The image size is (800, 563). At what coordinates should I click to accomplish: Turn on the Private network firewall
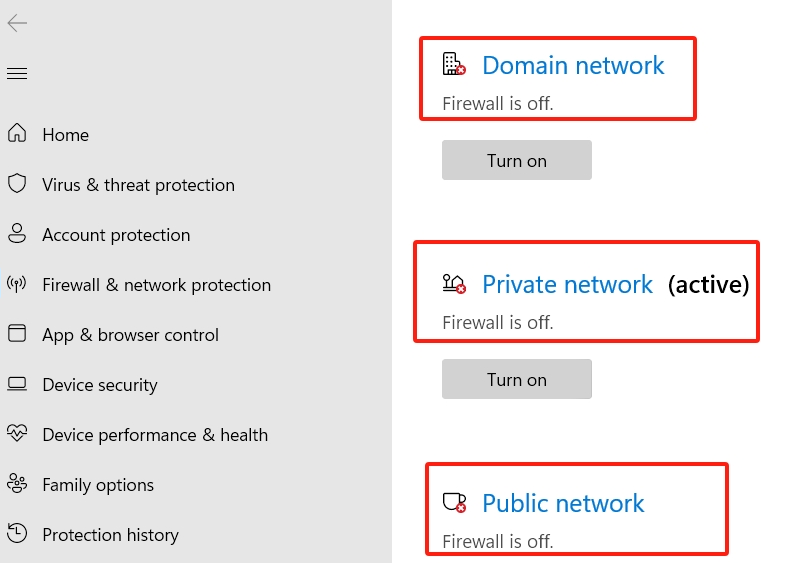point(517,379)
